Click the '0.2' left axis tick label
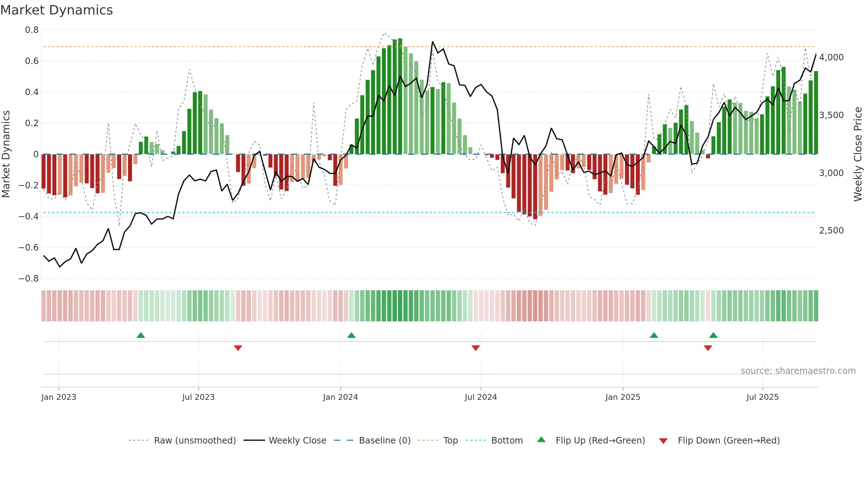The image size is (868, 488). pos(32,123)
